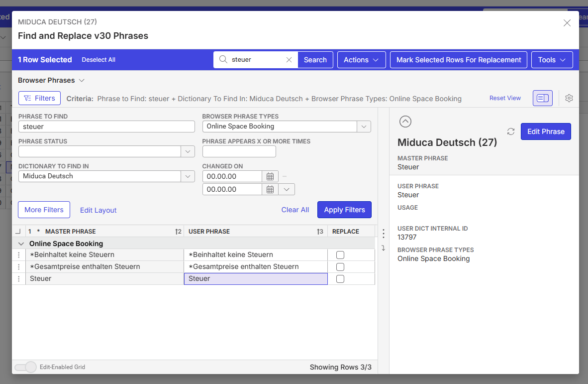The image size is (588, 384).
Task: Click the Edit Layout link
Action: coord(98,210)
